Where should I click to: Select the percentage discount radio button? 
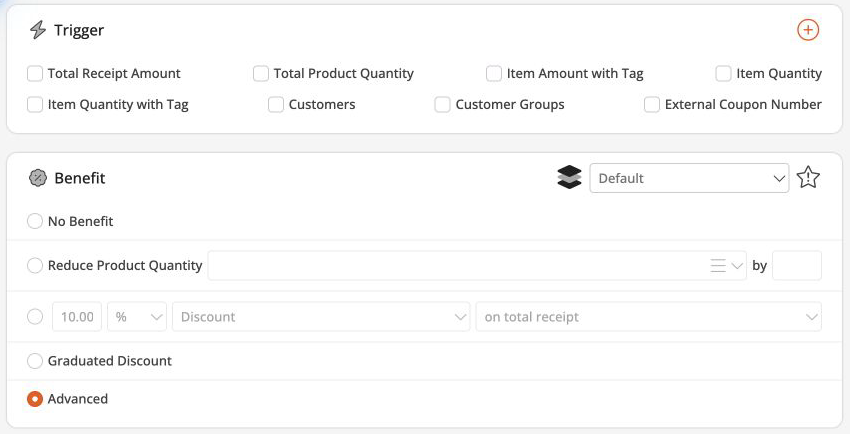tap(35, 316)
